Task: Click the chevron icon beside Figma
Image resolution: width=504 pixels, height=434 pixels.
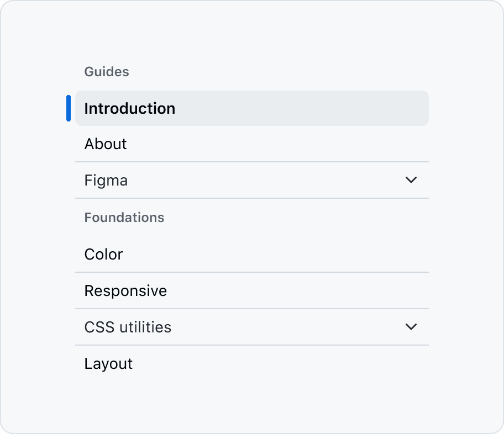Action: (411, 180)
